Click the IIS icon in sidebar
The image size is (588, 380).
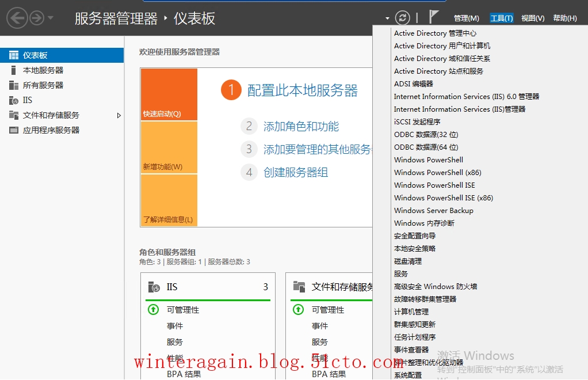coord(14,100)
